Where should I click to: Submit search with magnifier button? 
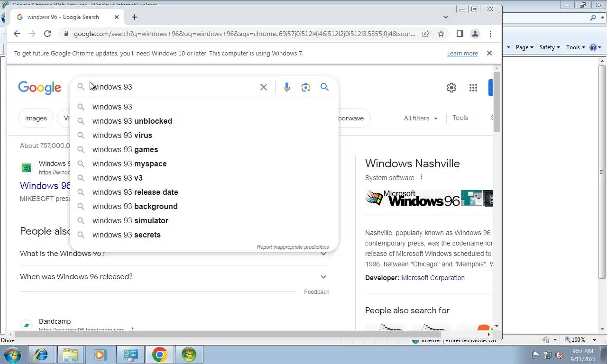click(324, 87)
